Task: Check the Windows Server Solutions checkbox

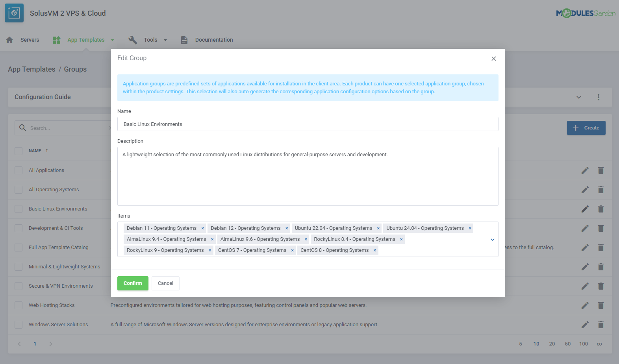Action: click(19, 325)
